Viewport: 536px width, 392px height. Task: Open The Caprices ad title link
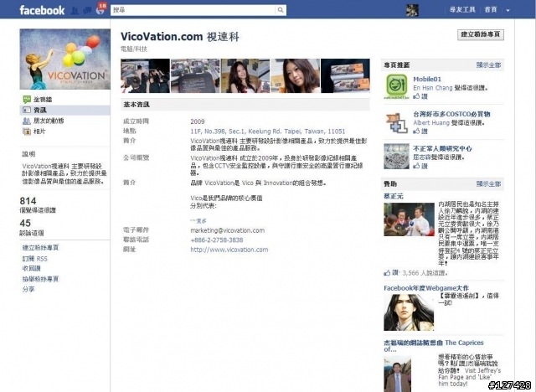click(434, 346)
